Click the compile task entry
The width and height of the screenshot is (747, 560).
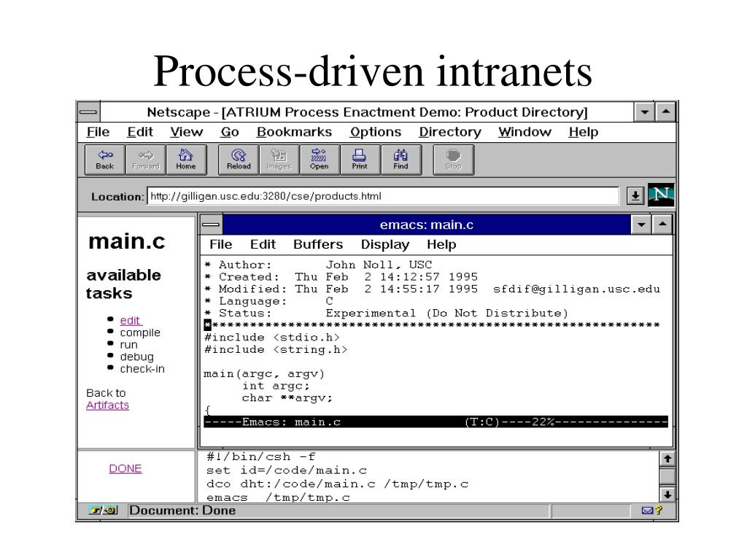tap(140, 332)
